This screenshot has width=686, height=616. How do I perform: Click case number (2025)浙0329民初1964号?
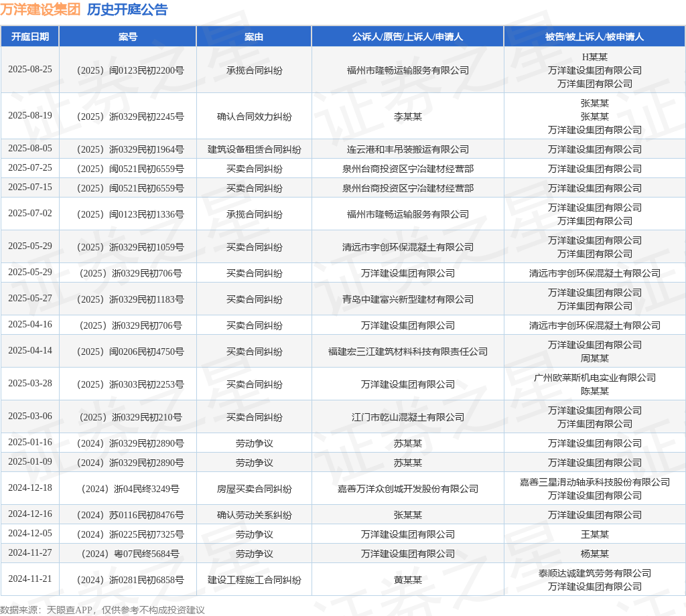(x=131, y=149)
